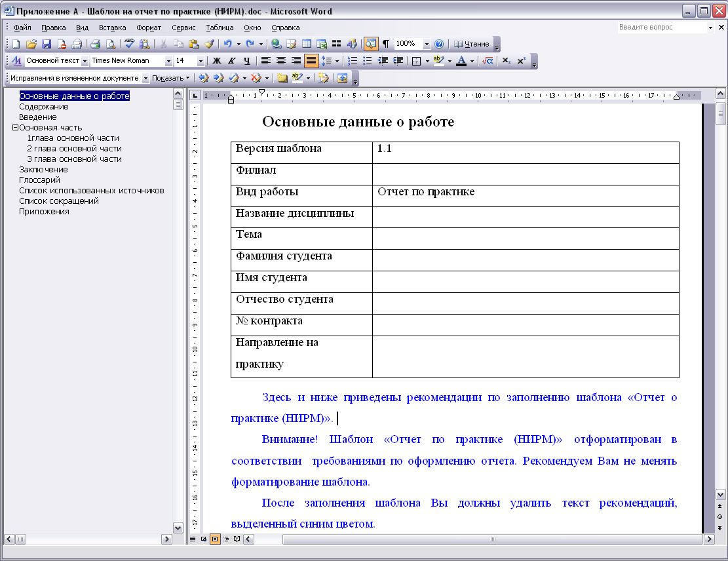Viewport: 728px width, 561px height.
Task: Go to Глоссарий in the document map
Action: tap(39, 180)
